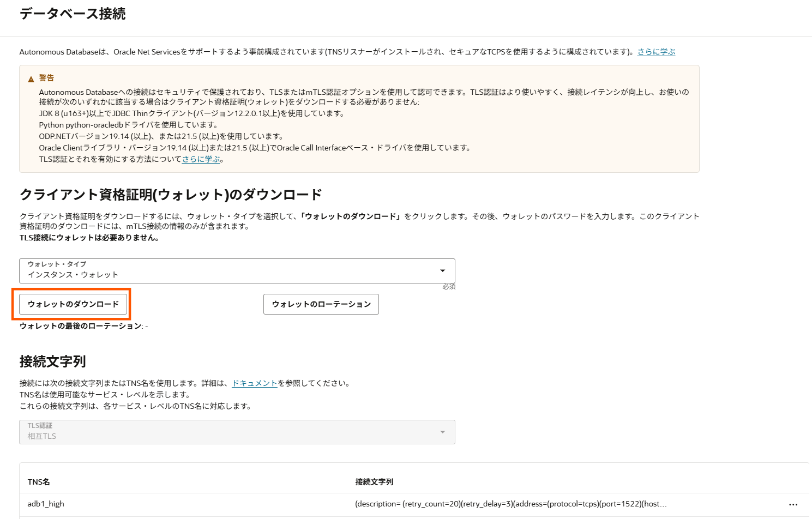The width and height of the screenshot is (812, 519).
Task: Click the データベース接続 page title
Action: click(x=73, y=14)
